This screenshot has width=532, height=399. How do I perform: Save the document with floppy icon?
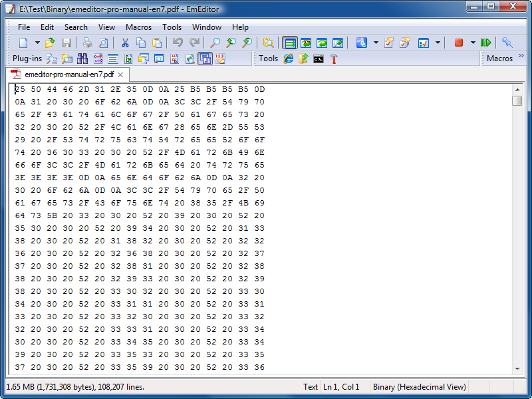pos(66,43)
